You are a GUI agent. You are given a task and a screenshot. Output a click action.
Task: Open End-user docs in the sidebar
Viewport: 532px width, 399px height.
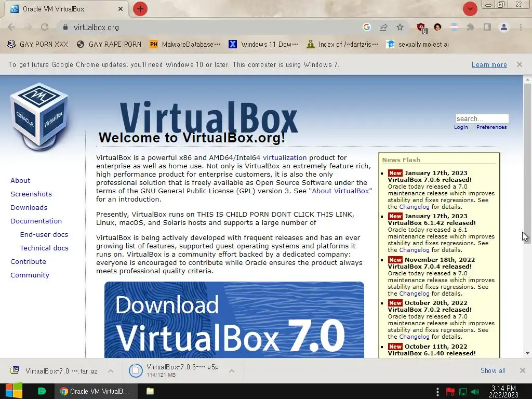[x=44, y=234]
